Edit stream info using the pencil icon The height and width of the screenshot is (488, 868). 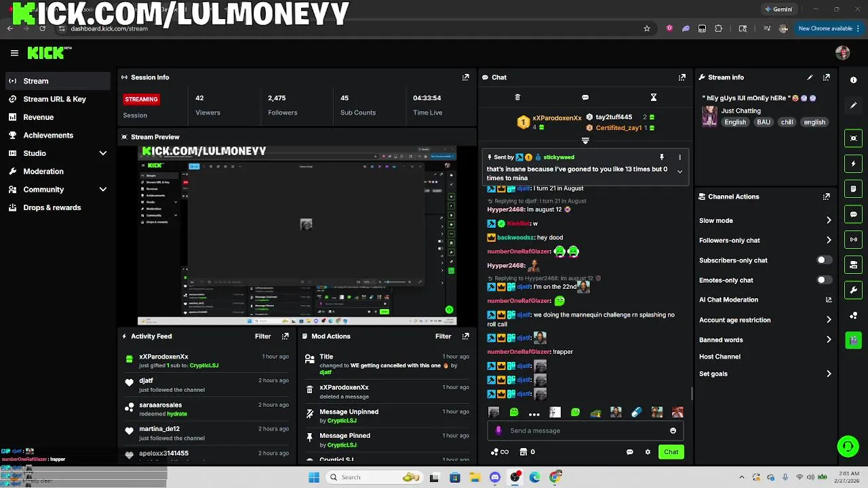pyautogui.click(x=810, y=77)
